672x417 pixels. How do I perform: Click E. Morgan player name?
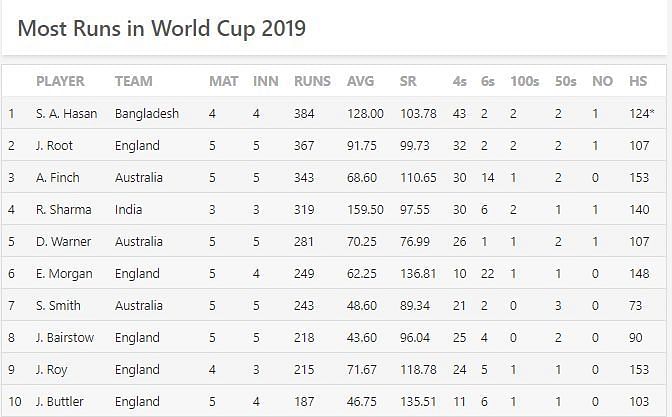[64, 274]
